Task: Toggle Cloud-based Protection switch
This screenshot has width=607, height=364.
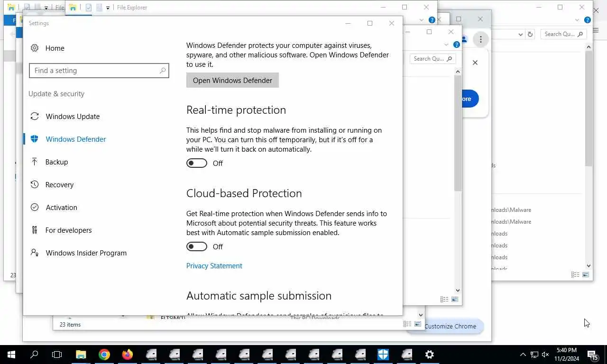Action: click(x=197, y=246)
